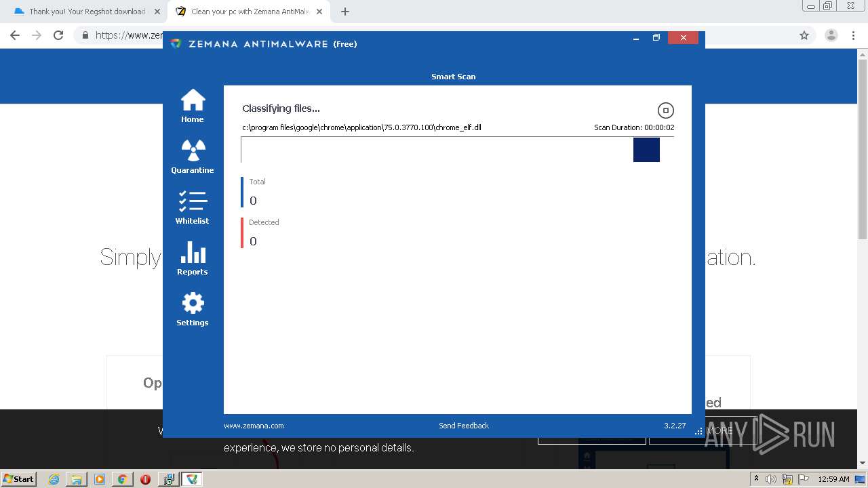The width and height of the screenshot is (868, 488).
Task: Open Zemana Settings
Action: point(193,310)
